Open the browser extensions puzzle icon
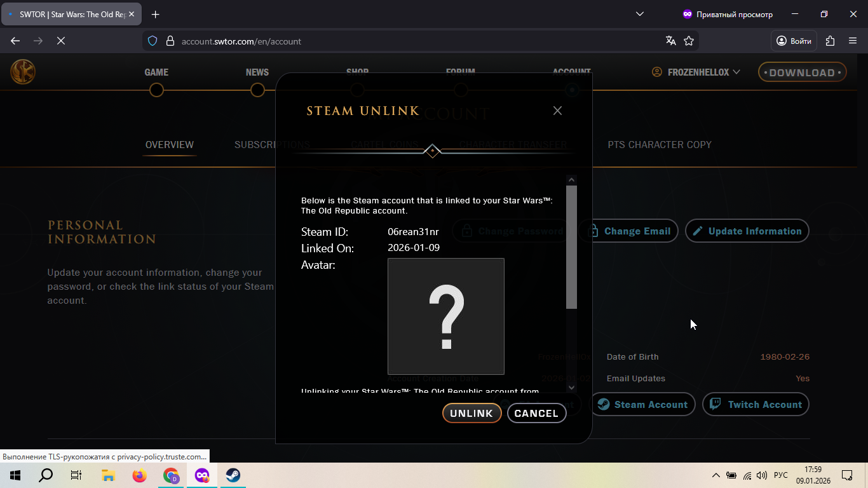 pyautogui.click(x=830, y=41)
